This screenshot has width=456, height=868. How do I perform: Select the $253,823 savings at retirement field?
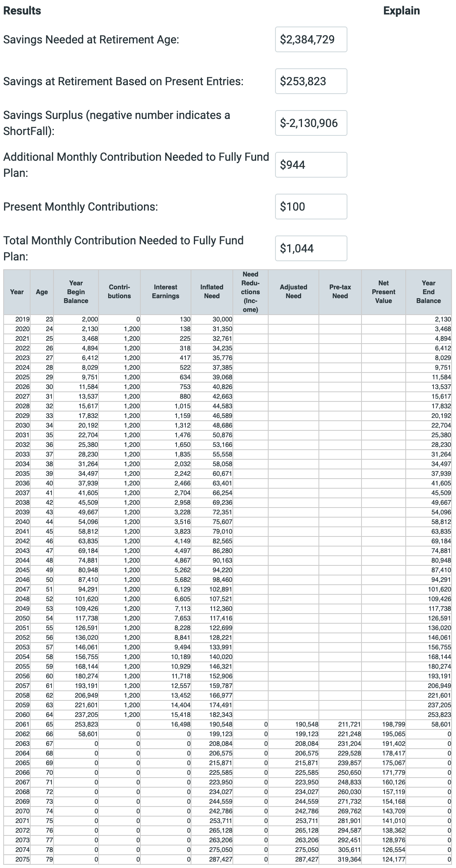click(311, 81)
